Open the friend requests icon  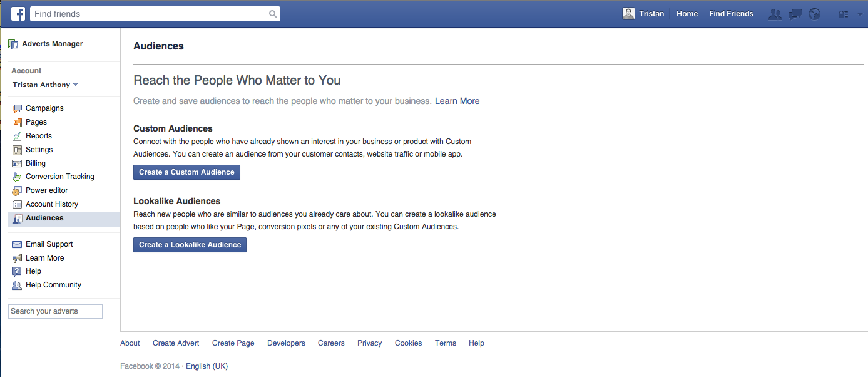775,14
